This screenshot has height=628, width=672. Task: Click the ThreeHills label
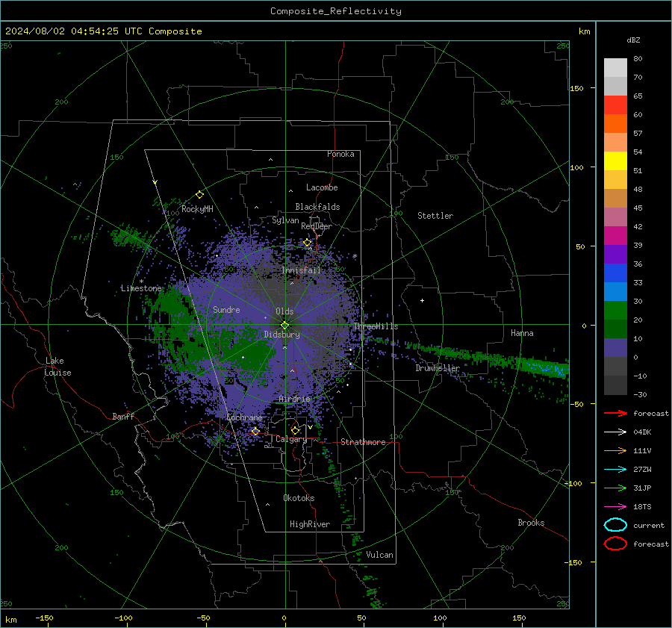pyautogui.click(x=376, y=326)
